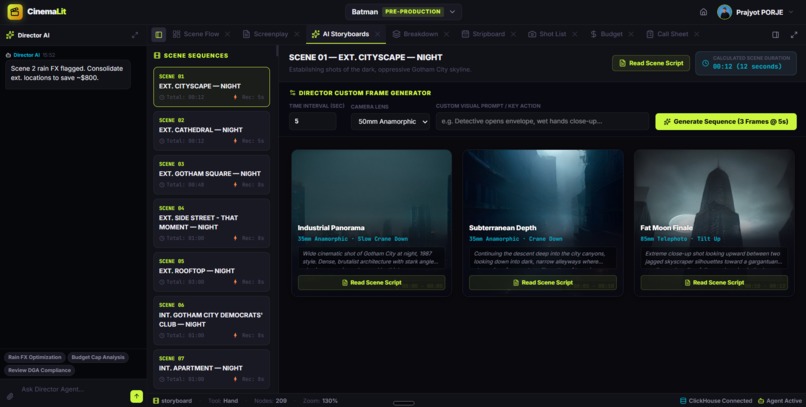
Task: Click the Agent Active status indicator
Action: click(780, 401)
